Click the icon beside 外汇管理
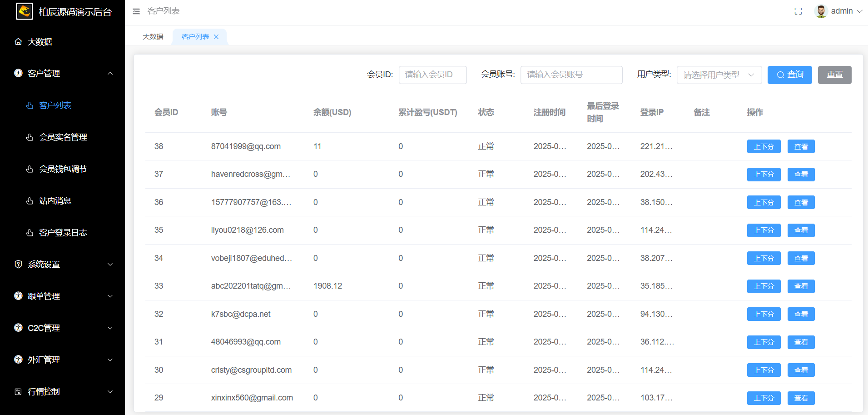 coord(18,360)
